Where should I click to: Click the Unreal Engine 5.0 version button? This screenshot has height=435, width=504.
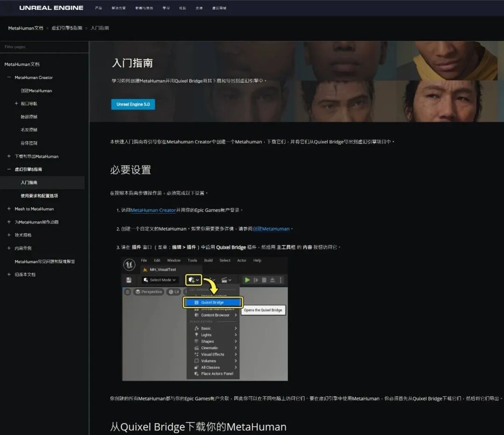(x=133, y=104)
